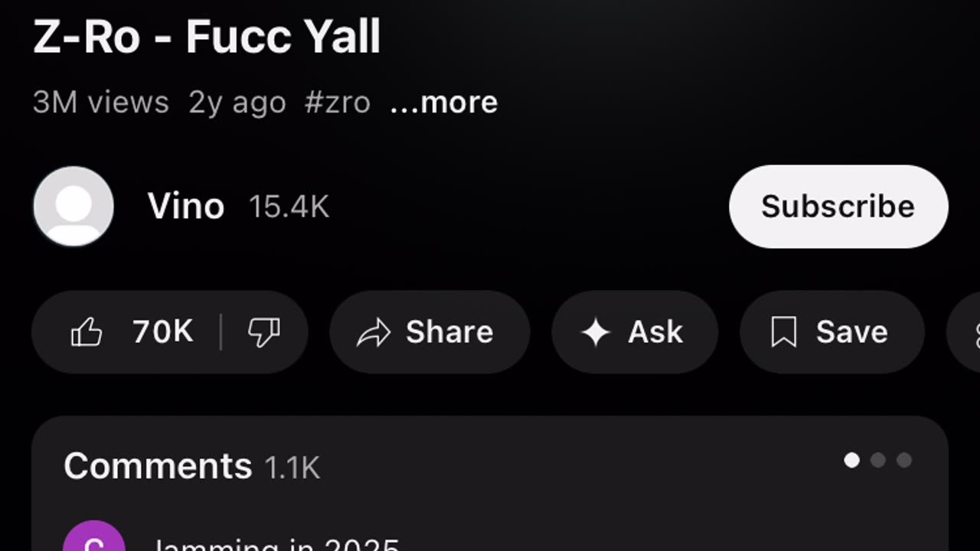
Task: Open the "Jamming in 2025" comment
Action: pos(276,543)
